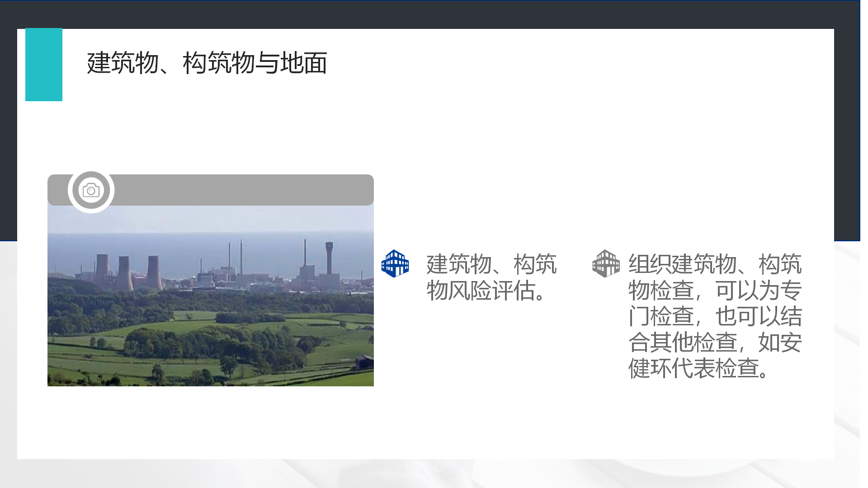
Task: Click the camera icon on the gray bar
Action: pos(91,191)
